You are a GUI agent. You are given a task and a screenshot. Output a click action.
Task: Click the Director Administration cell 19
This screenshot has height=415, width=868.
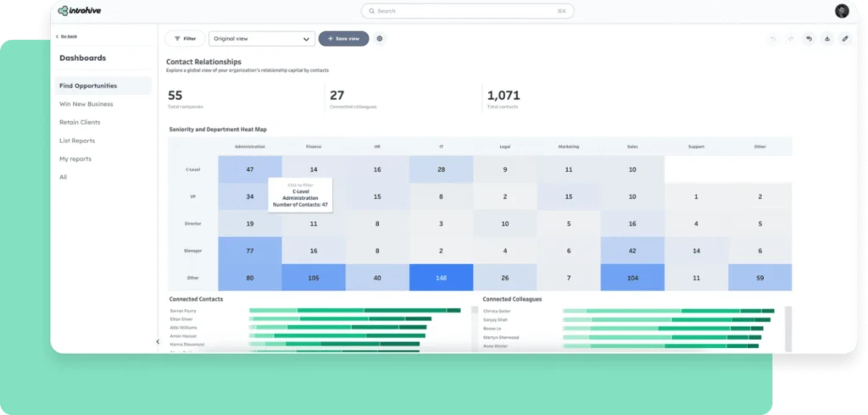[250, 224]
